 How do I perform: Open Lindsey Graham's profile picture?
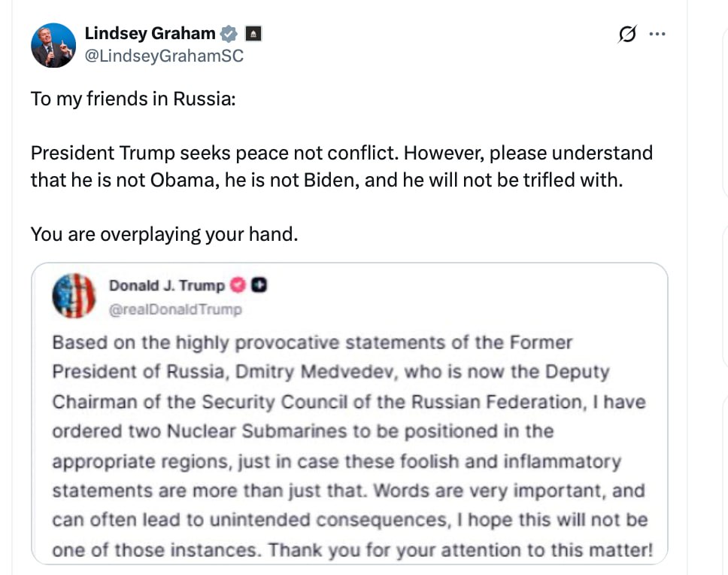pyautogui.click(x=53, y=45)
